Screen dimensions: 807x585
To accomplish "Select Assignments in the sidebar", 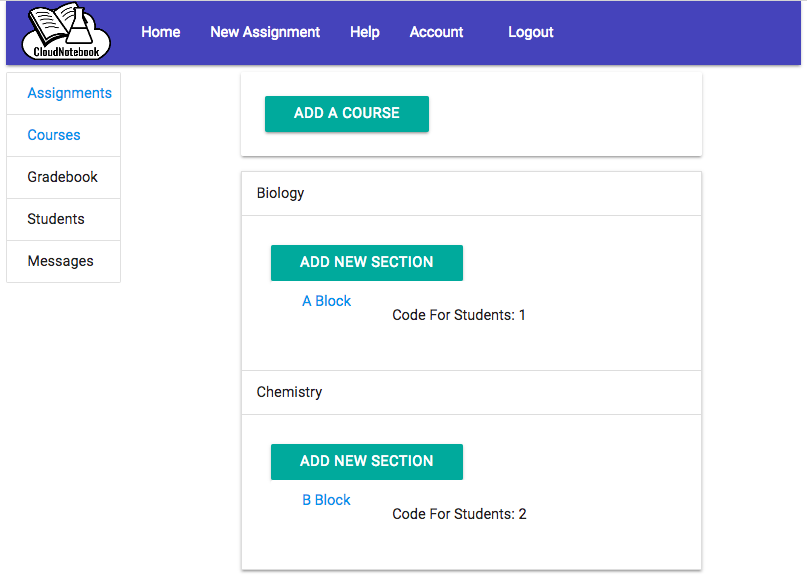I will coord(63,93).
